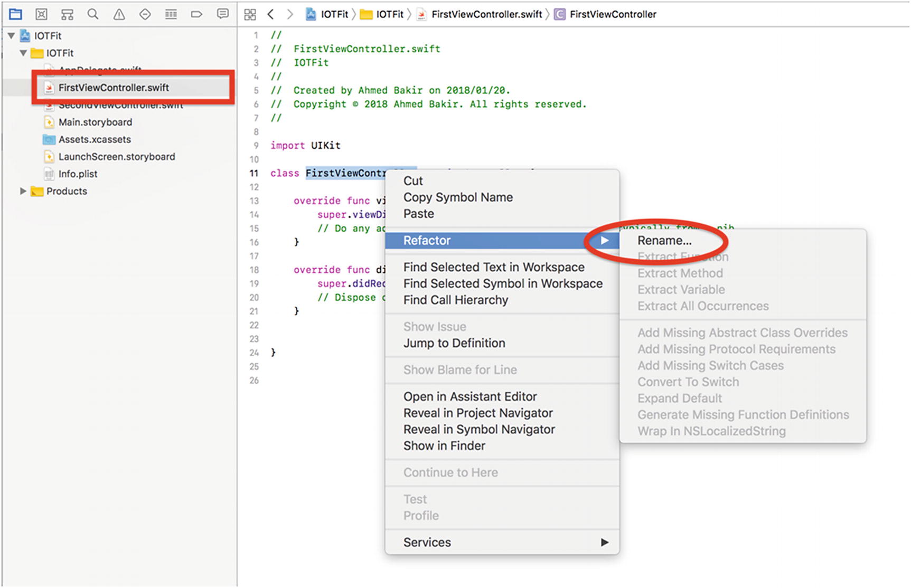This screenshot has height=588, width=911.
Task: Open the Find navigator magnifier icon
Action: [x=93, y=14]
